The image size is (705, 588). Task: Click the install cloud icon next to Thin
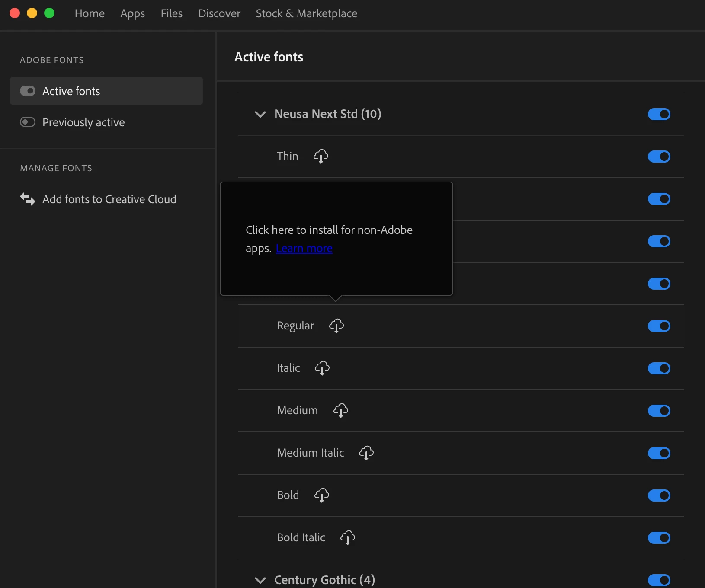[x=321, y=156]
